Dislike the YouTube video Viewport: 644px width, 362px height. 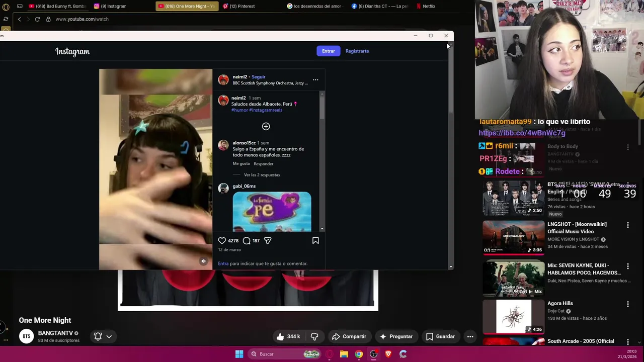click(x=314, y=336)
